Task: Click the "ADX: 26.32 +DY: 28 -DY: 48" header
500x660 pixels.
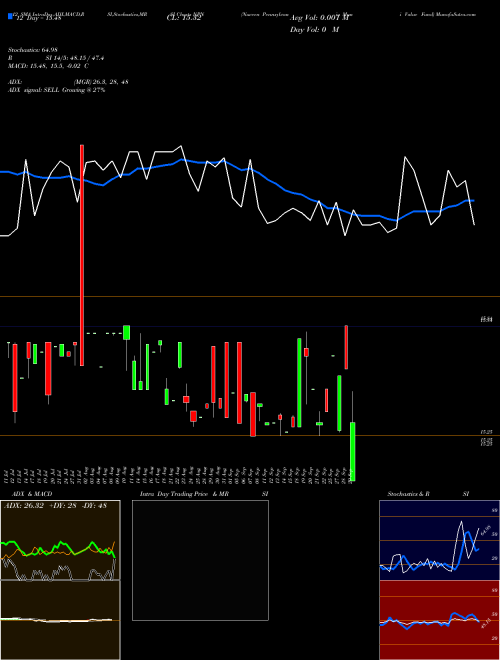Action: point(55,506)
